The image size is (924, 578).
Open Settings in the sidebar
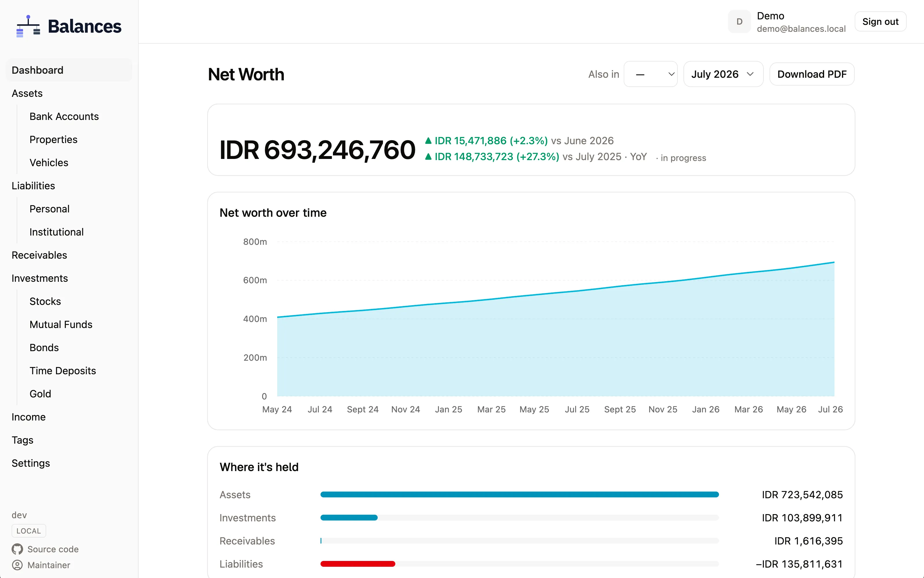[x=31, y=463]
